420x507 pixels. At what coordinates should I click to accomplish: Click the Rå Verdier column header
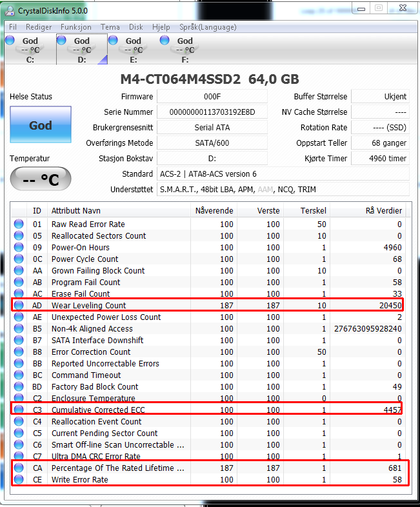[368, 210]
